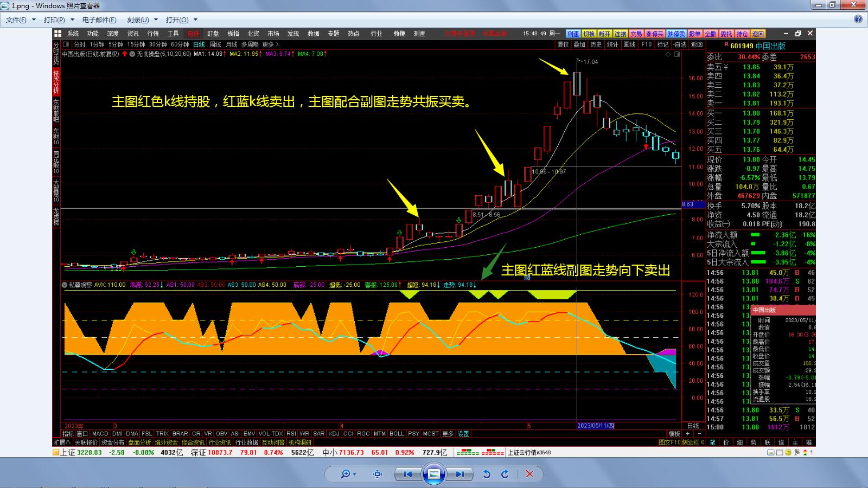Expand the 更多 periods arrow
868x488 pixels.
click(x=271, y=44)
